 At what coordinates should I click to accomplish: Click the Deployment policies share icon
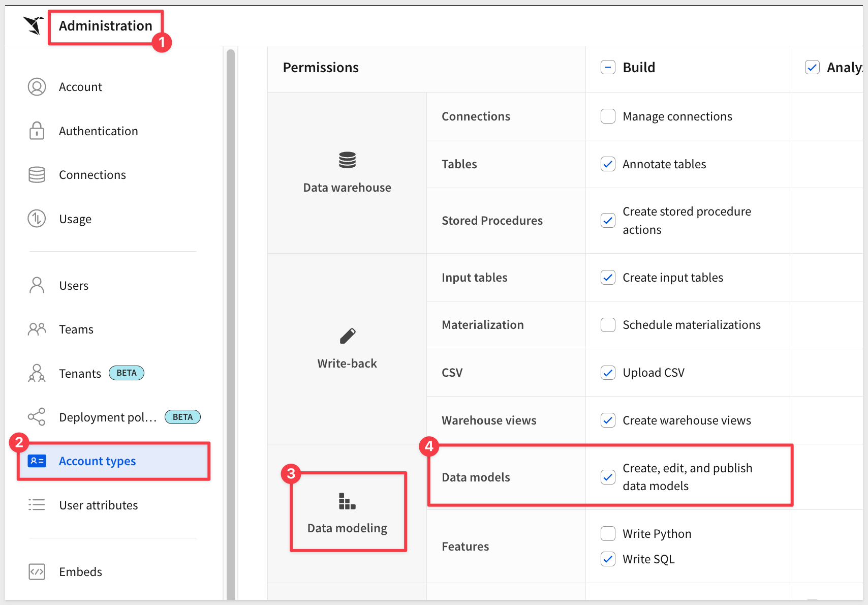click(x=37, y=417)
